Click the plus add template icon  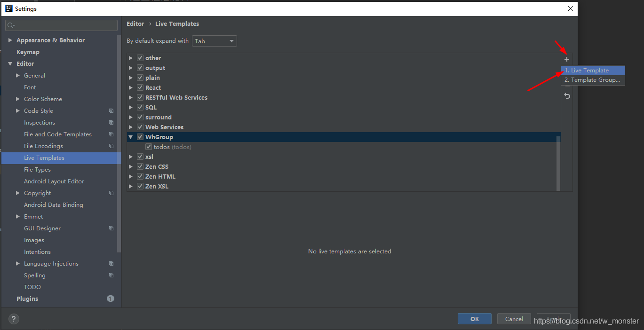pos(567,59)
